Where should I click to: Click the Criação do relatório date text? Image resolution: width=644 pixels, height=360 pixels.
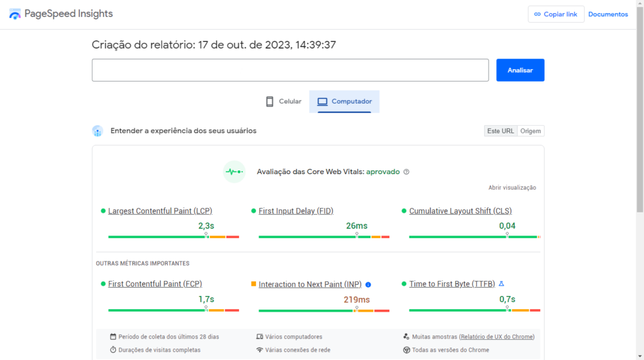[x=214, y=45]
